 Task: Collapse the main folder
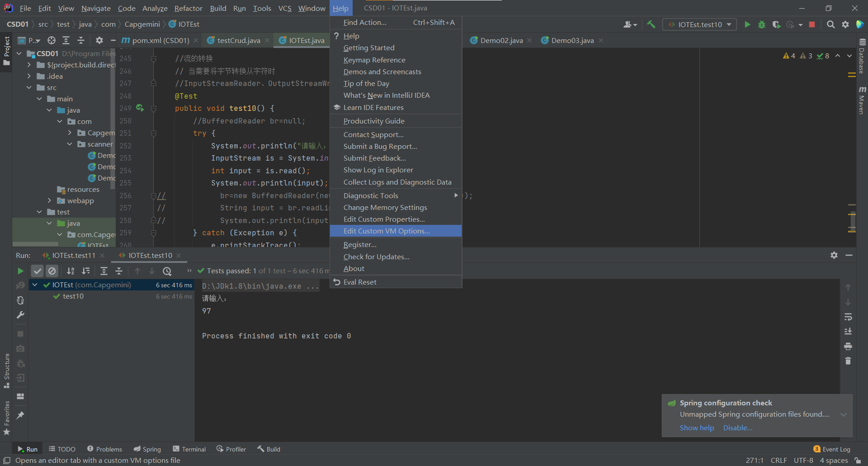[39, 99]
